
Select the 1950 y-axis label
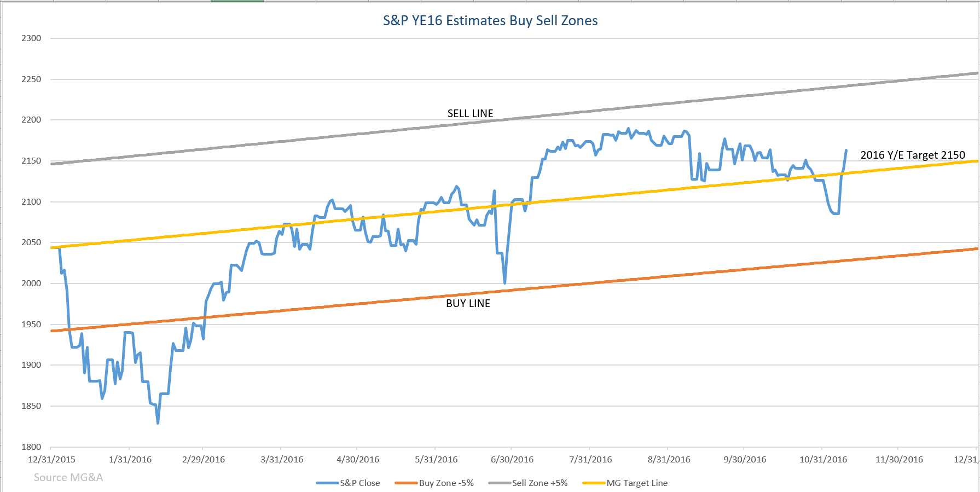click(31, 325)
